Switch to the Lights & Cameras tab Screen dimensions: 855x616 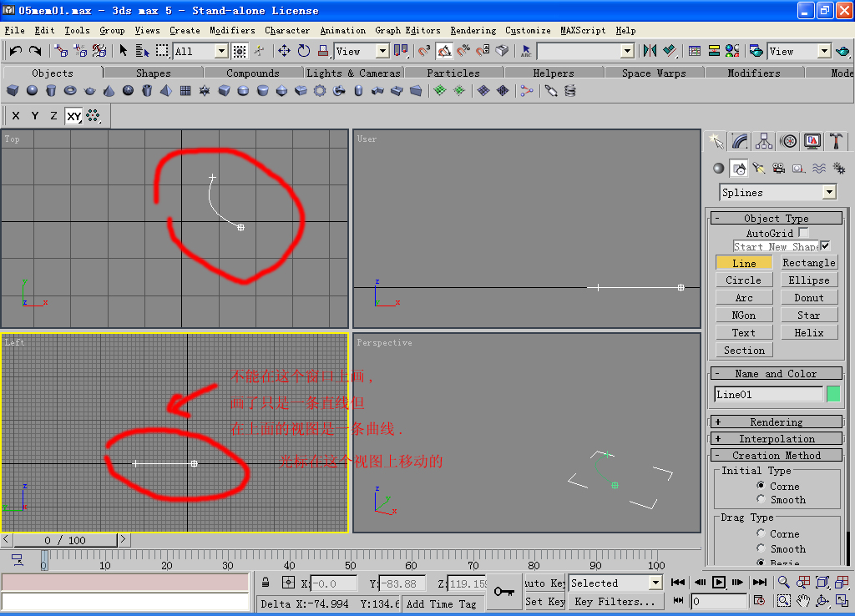353,73
